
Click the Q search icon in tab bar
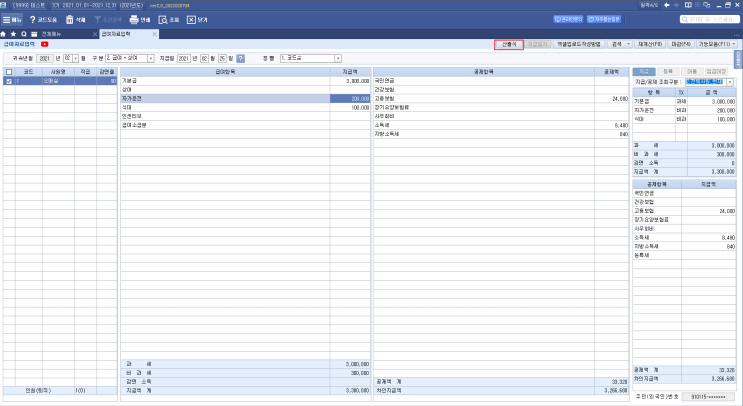coord(24,34)
